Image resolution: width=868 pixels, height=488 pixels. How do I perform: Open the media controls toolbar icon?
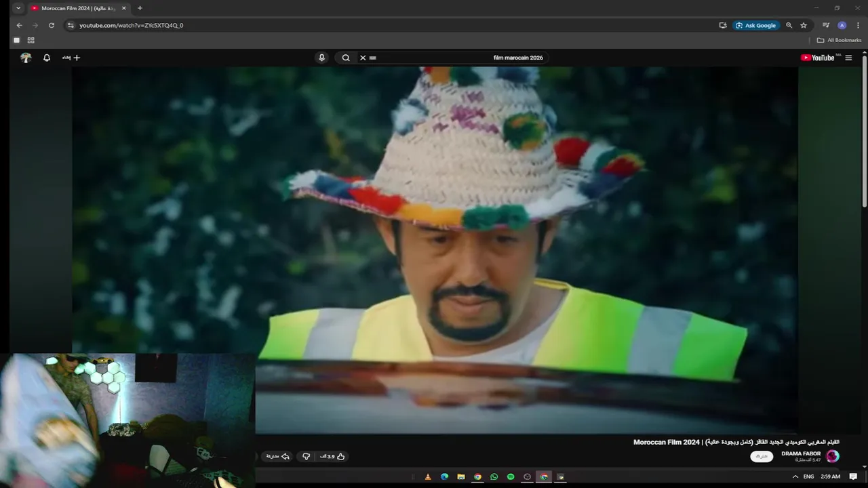tap(826, 25)
